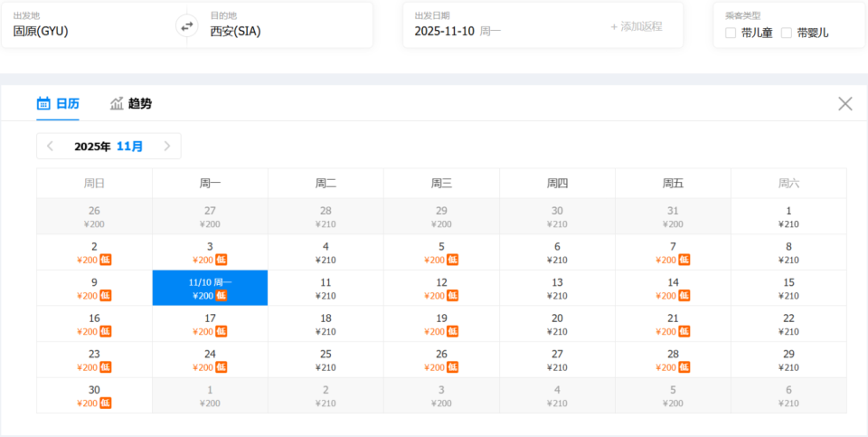Select November 5 low price date

442,252
